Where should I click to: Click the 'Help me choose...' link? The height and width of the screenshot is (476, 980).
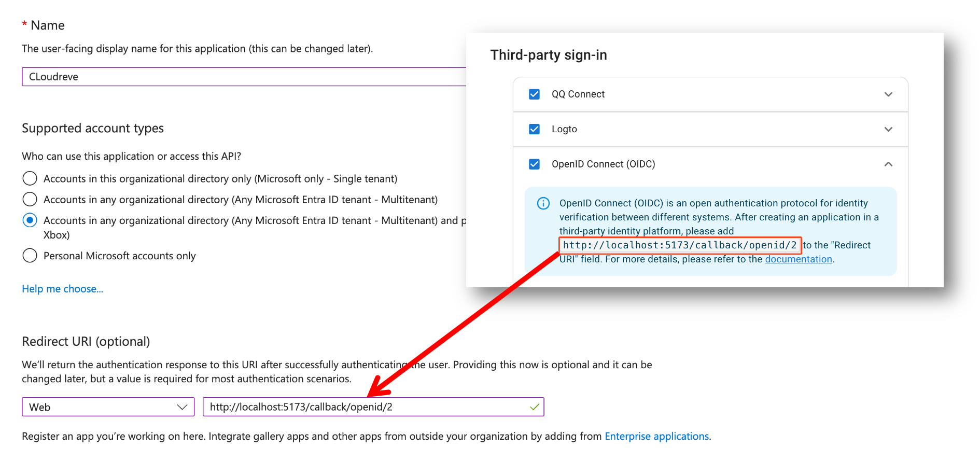pyautogui.click(x=62, y=289)
